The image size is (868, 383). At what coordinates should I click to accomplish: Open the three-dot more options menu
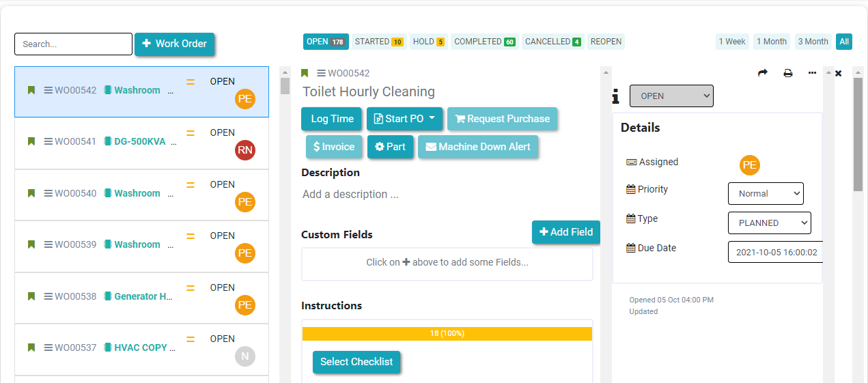click(812, 73)
